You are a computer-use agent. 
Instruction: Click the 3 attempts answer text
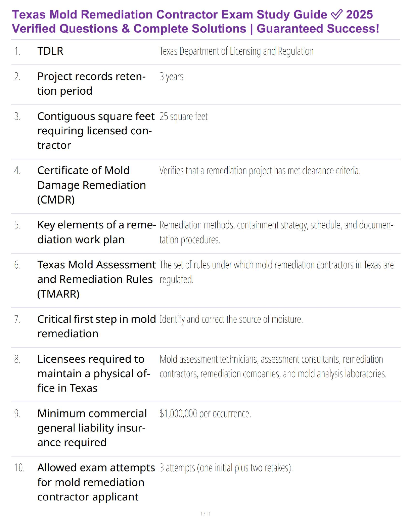[x=226, y=468]
